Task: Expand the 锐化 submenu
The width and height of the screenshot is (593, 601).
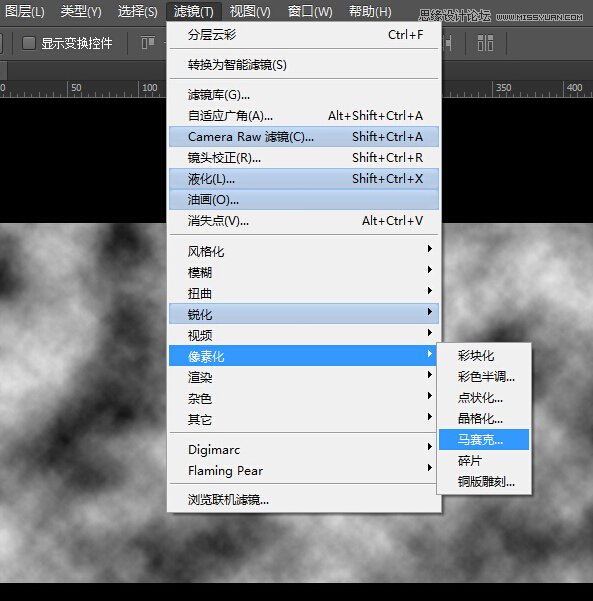Action: pos(304,314)
